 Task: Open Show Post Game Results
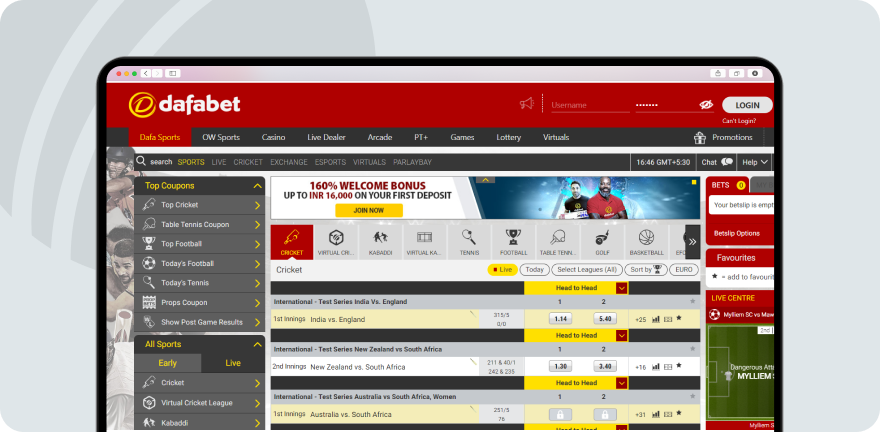click(x=199, y=323)
